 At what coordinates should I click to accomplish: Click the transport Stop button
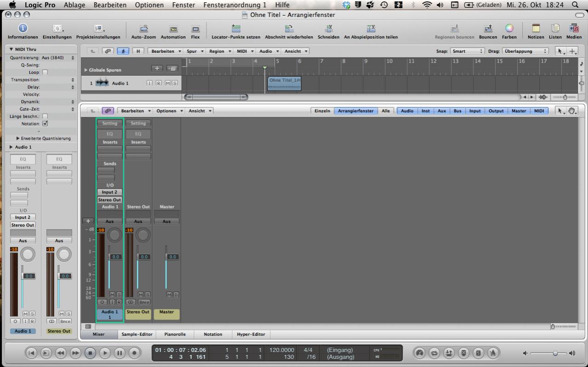[91, 353]
